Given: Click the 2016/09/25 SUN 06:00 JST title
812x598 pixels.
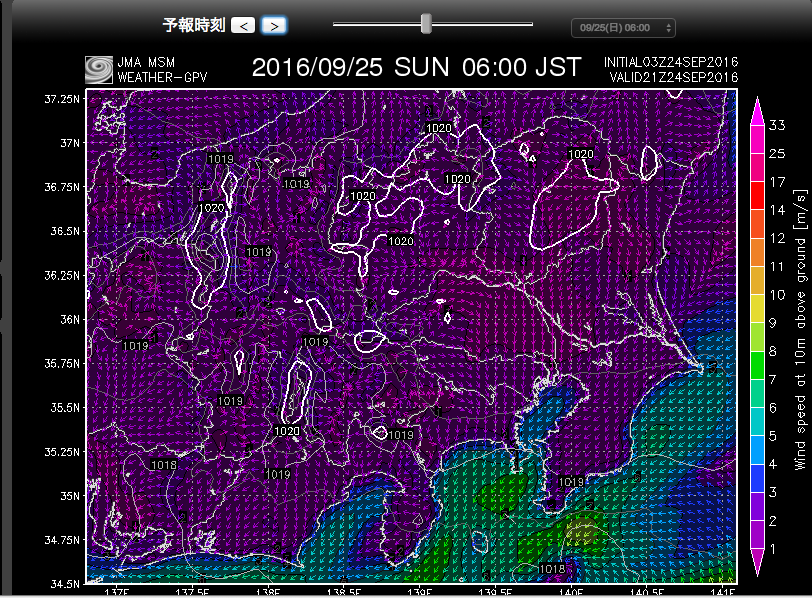Looking at the screenshot, I should pyautogui.click(x=416, y=68).
